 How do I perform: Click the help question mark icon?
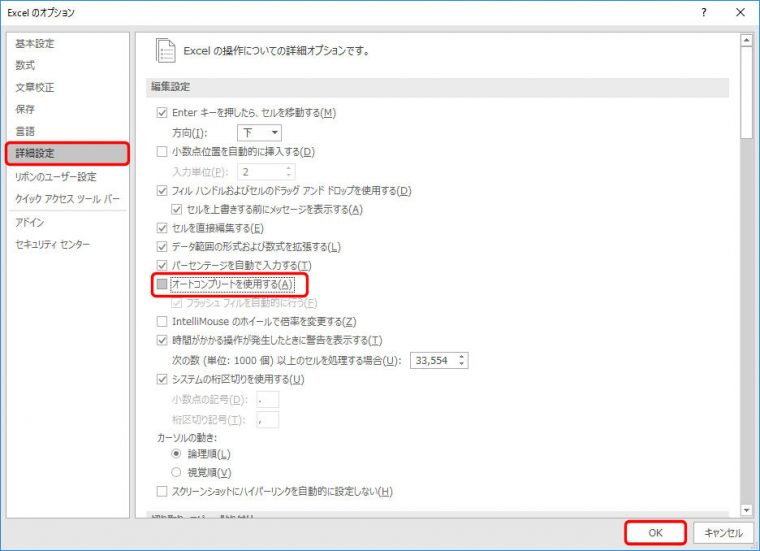click(704, 13)
